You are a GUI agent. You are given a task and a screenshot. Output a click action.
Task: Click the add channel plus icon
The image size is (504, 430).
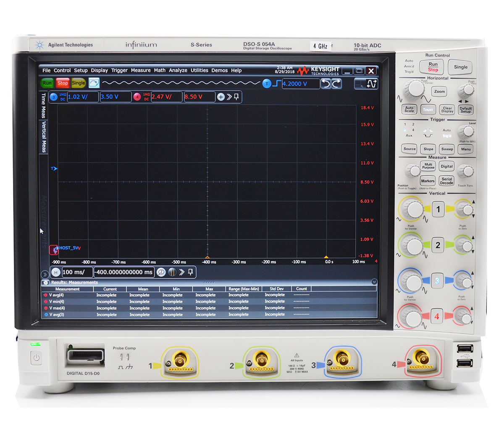click(x=221, y=97)
